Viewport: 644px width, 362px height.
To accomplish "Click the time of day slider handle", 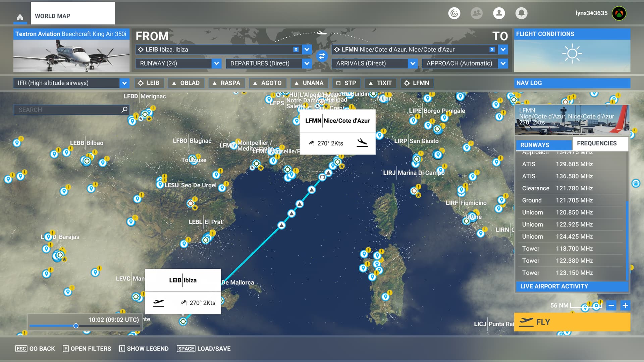I will [76, 326].
